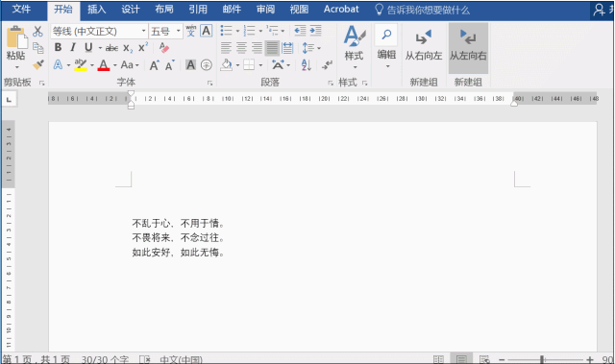
Task: Center align the text
Action: point(241,48)
